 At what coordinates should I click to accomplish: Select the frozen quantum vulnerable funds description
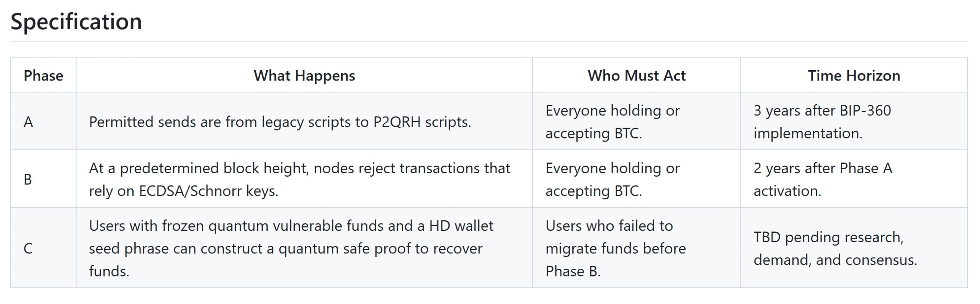point(291,248)
